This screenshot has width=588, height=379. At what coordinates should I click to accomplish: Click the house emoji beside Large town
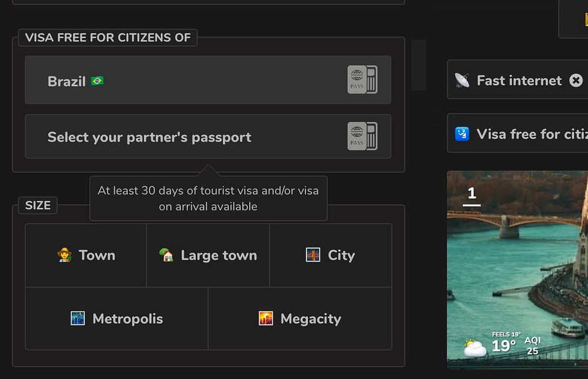[x=166, y=255]
